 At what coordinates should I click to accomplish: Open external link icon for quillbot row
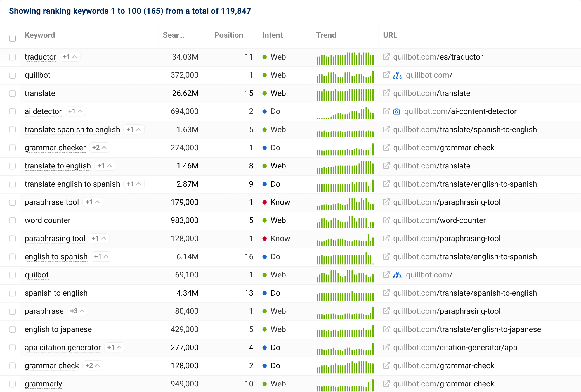click(x=386, y=75)
